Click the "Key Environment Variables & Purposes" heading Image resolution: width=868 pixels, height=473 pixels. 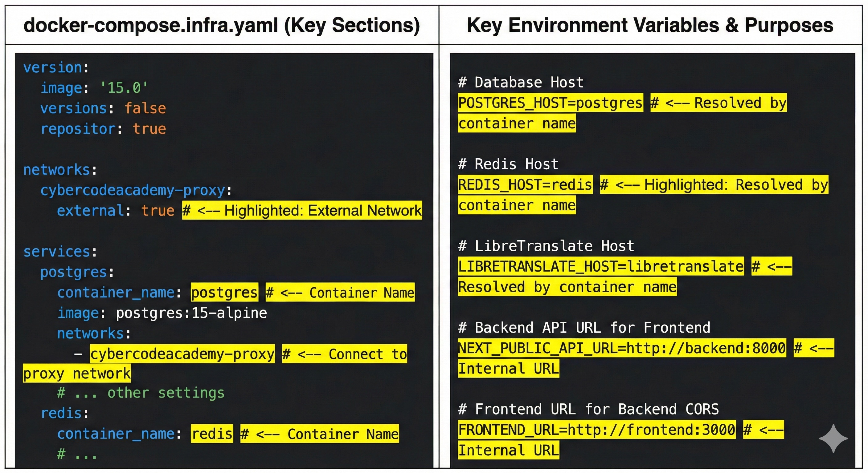pyautogui.click(x=650, y=25)
